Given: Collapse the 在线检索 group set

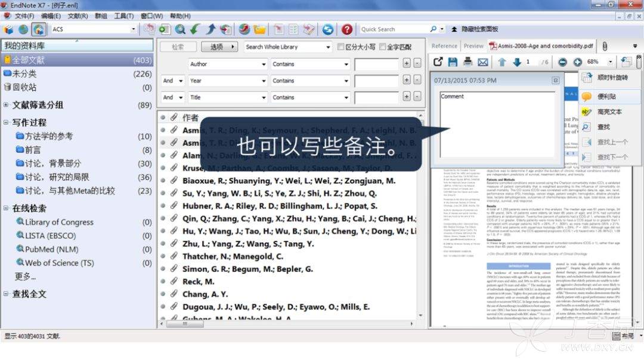Looking at the screenshot, I should coord(6,208).
